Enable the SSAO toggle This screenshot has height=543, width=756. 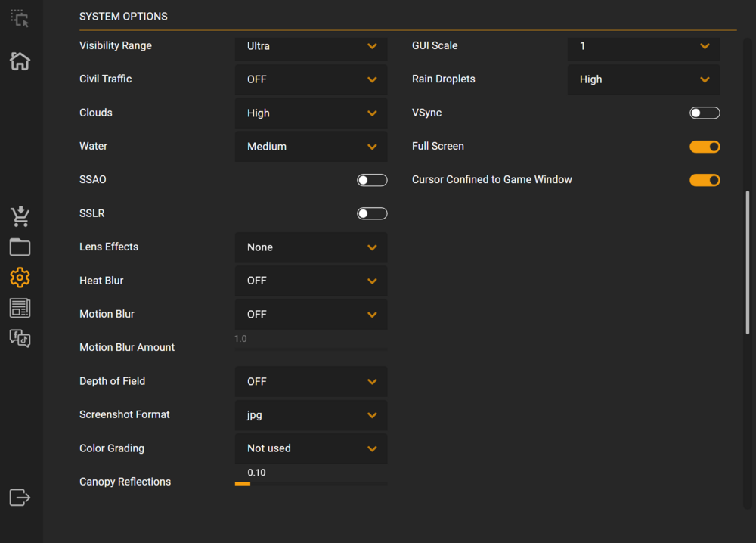372,180
